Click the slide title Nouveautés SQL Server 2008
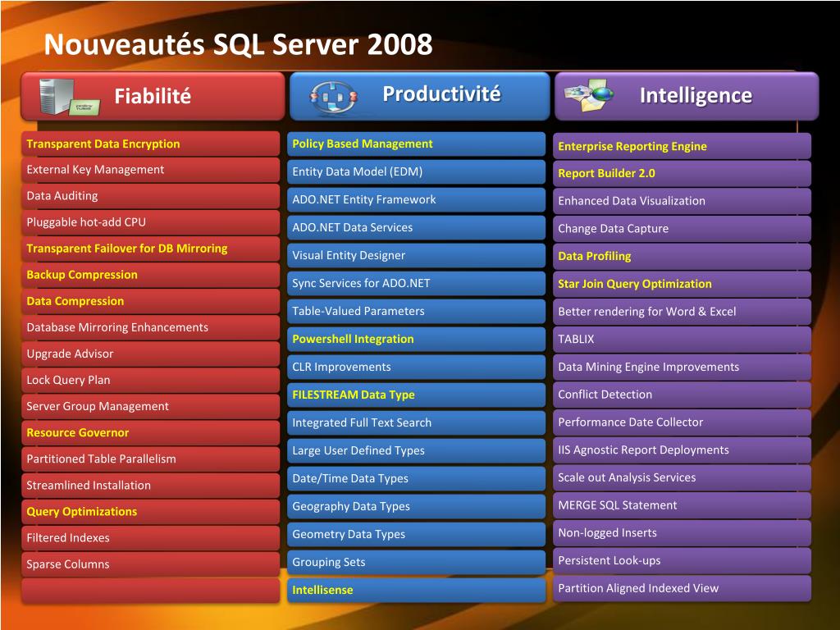The height and width of the screenshot is (630, 840). click(238, 44)
